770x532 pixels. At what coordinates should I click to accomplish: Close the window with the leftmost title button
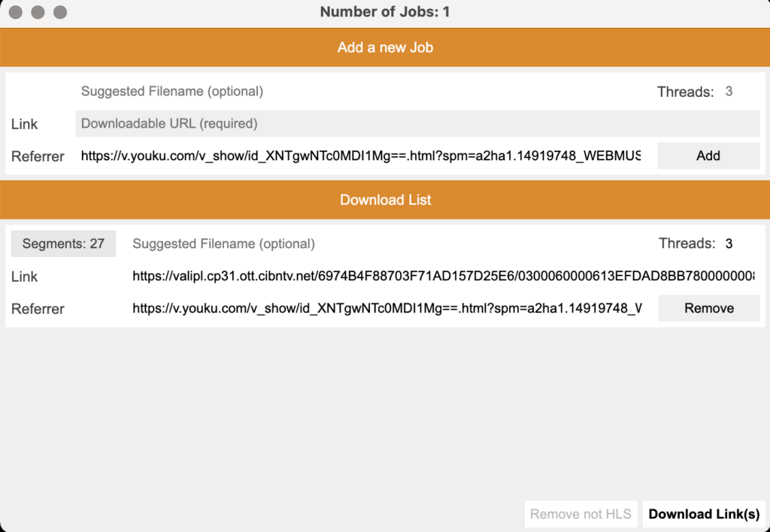(16, 12)
